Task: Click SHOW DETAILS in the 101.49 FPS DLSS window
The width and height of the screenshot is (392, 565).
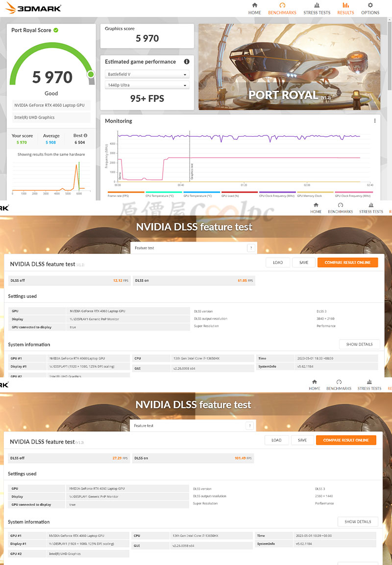Action: click(x=357, y=521)
